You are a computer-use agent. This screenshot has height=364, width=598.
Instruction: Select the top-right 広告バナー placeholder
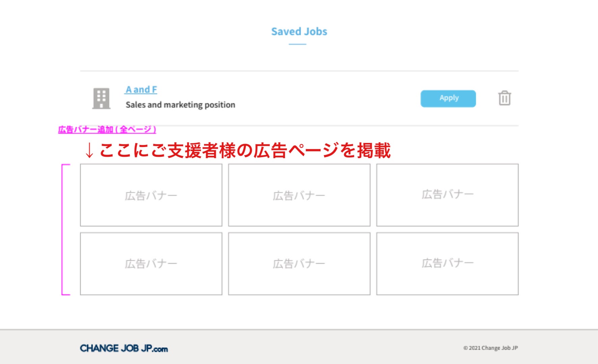click(447, 195)
